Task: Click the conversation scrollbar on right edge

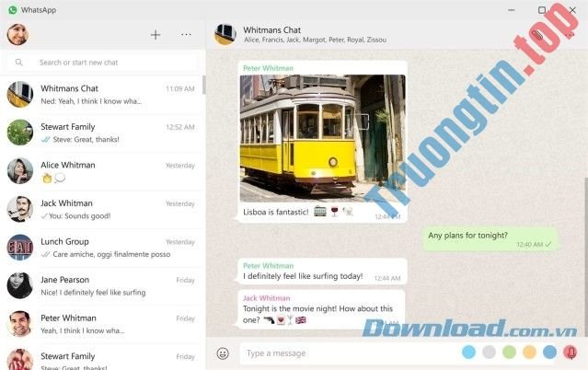Action: click(586, 255)
